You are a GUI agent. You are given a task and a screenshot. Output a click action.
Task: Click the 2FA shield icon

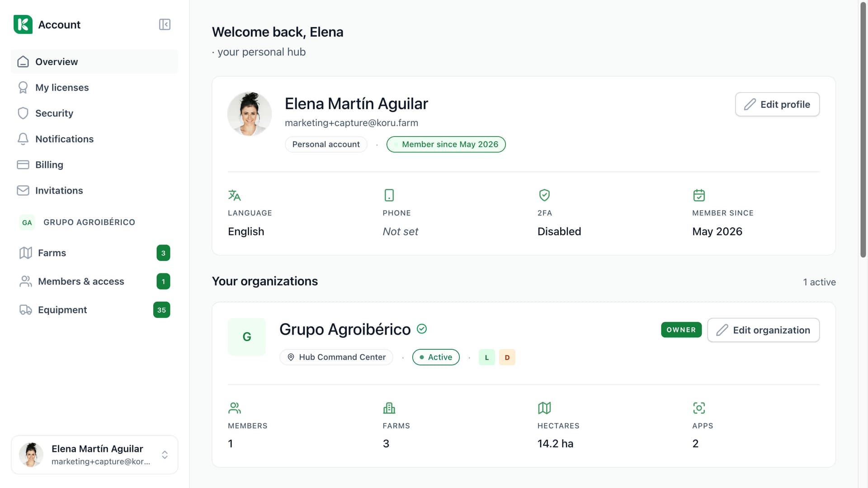pyautogui.click(x=544, y=195)
